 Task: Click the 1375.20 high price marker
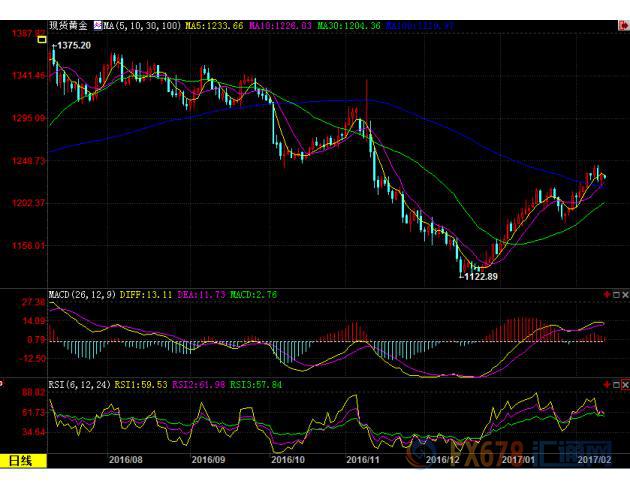coord(76,46)
